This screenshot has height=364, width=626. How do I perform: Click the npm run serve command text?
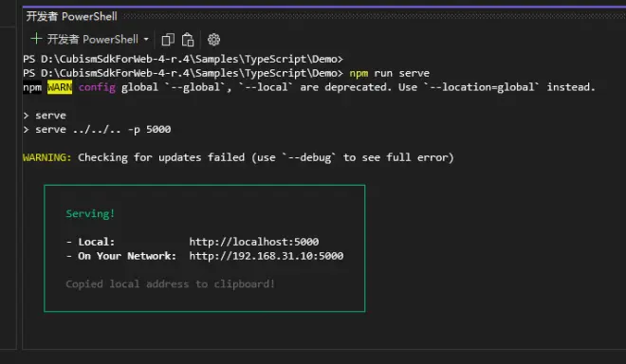coord(389,73)
